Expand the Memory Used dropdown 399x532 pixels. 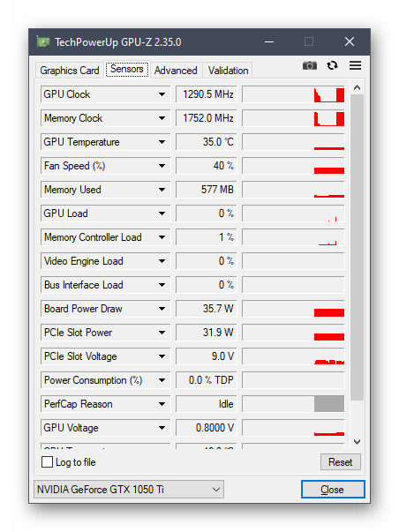(162, 190)
